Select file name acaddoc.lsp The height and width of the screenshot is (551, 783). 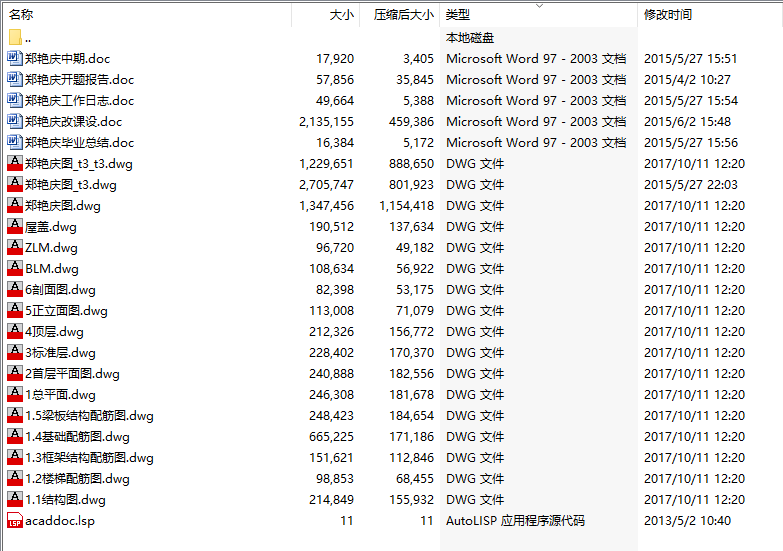60,521
